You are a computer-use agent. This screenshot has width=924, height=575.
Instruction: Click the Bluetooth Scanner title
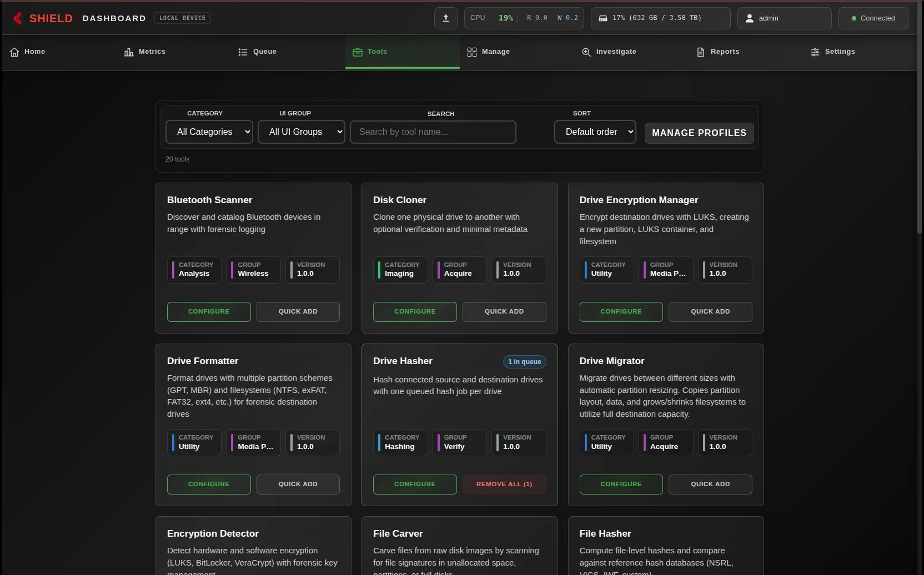(210, 200)
